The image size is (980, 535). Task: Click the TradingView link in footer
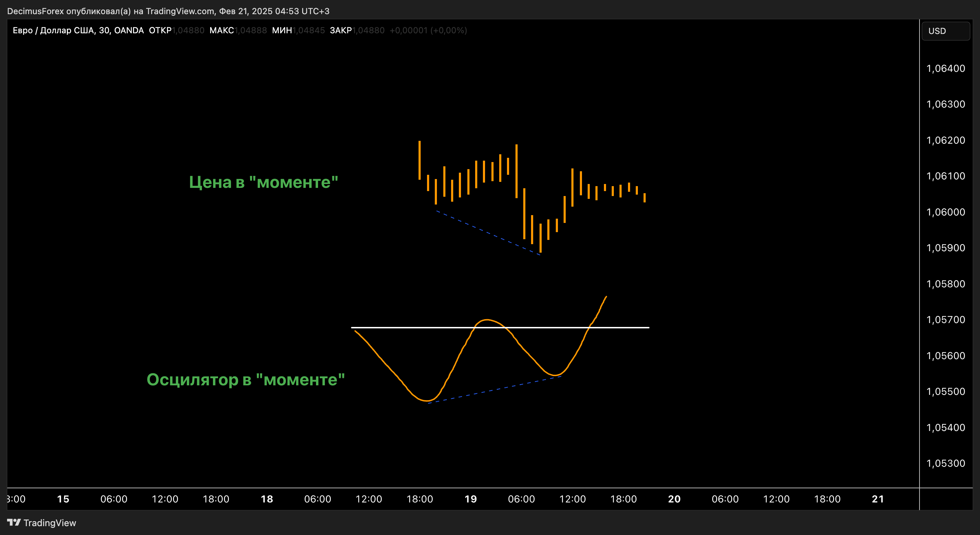(50, 523)
